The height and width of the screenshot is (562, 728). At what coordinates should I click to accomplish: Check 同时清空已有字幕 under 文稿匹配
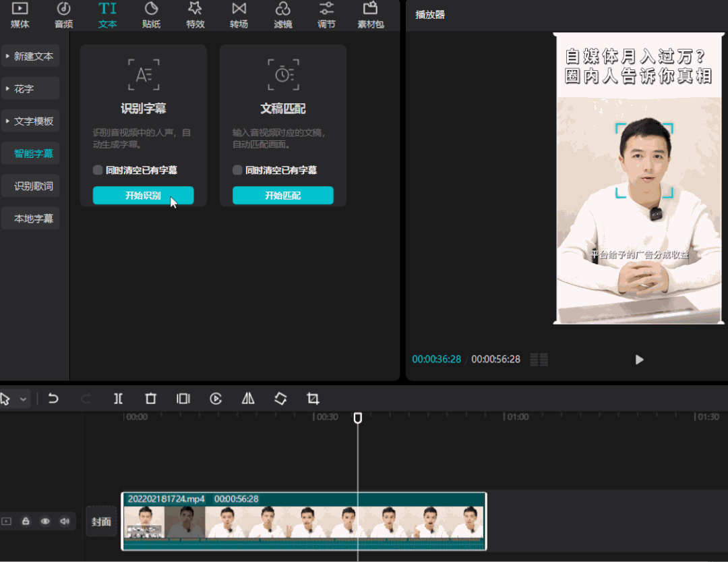click(x=237, y=170)
